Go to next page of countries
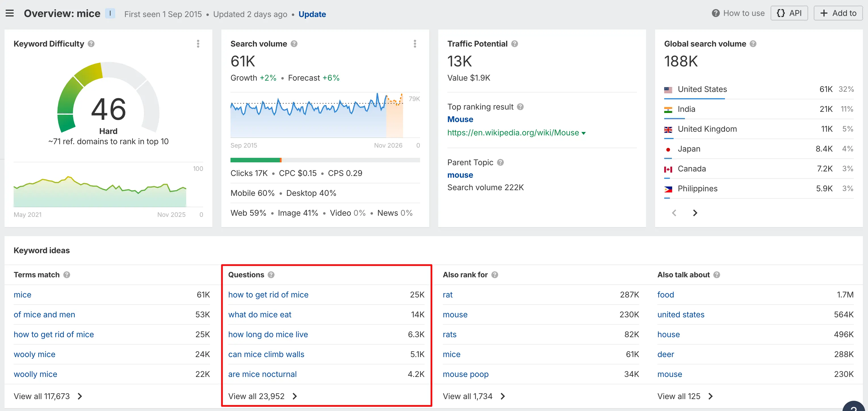 pos(695,213)
